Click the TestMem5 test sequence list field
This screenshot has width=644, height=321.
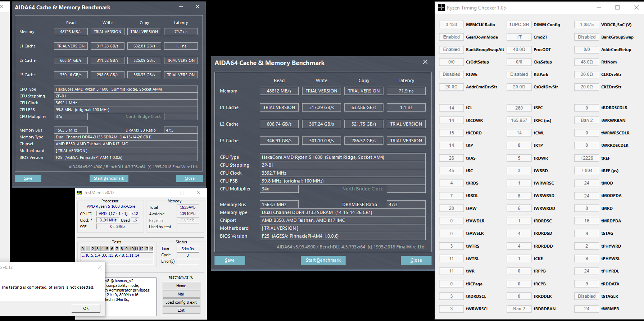point(117,255)
